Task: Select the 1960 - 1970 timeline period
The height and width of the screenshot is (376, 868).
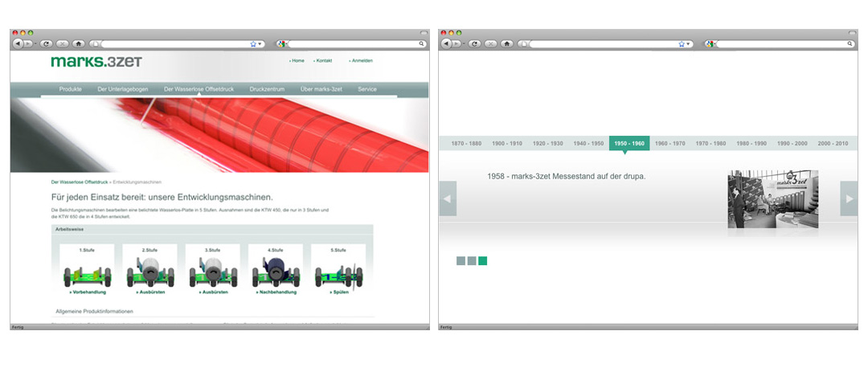Action: 669,144
